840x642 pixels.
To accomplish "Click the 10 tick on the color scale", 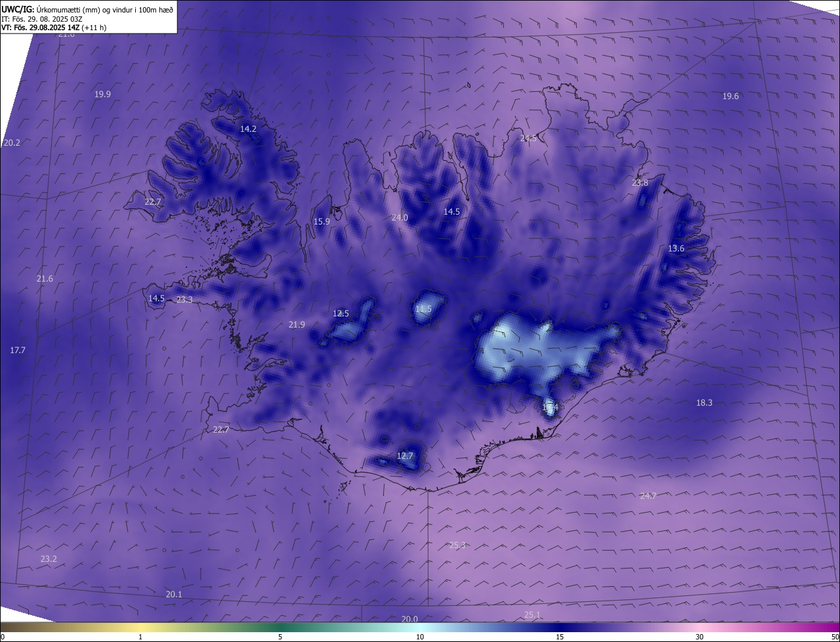I will pyautogui.click(x=420, y=637).
